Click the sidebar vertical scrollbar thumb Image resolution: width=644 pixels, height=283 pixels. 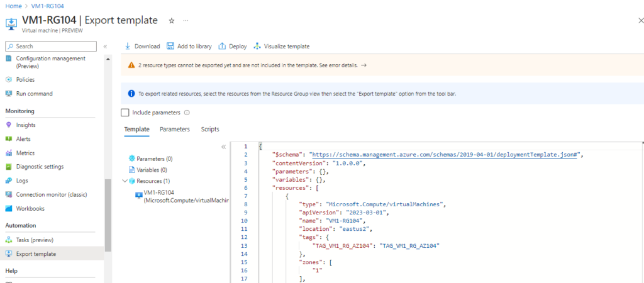108,216
